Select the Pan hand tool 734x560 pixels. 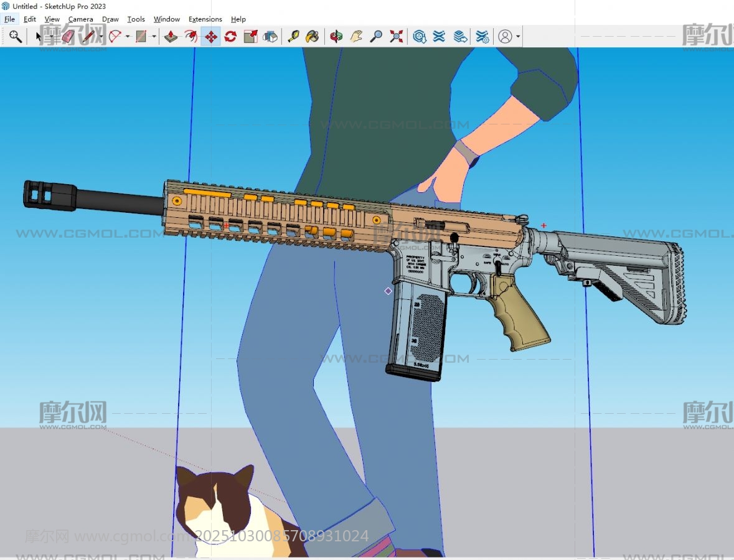[x=356, y=37]
